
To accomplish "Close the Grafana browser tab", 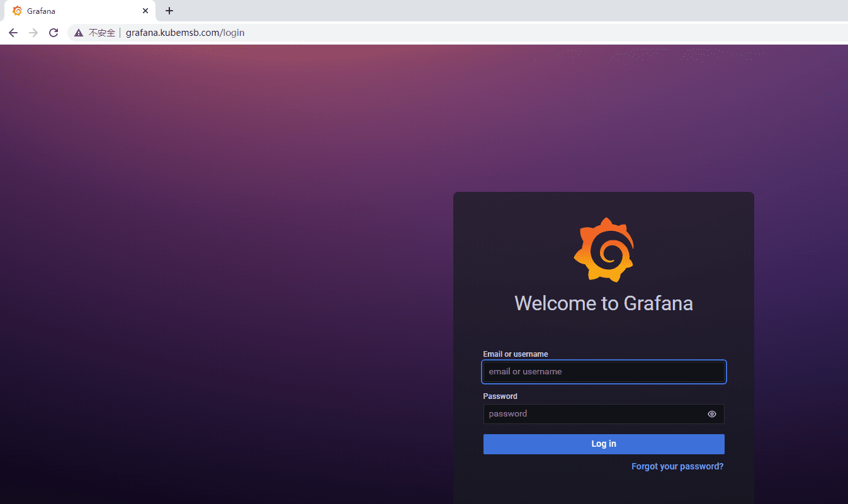I will tap(145, 11).
